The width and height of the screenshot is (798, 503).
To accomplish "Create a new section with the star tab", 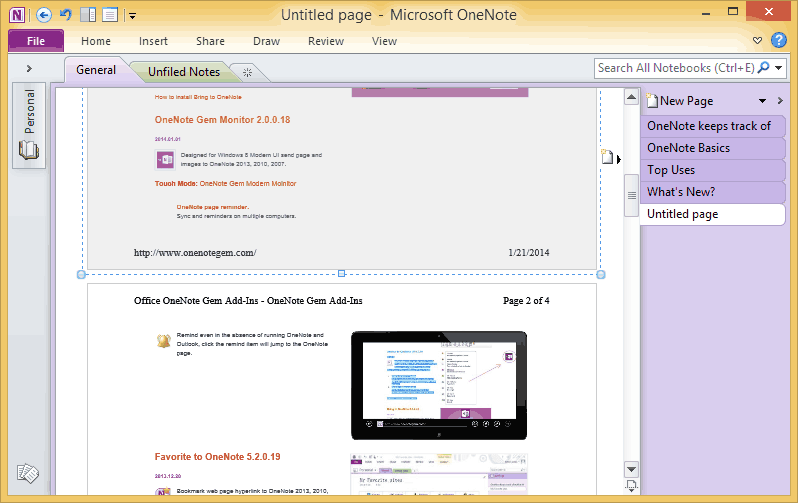I will (247, 72).
